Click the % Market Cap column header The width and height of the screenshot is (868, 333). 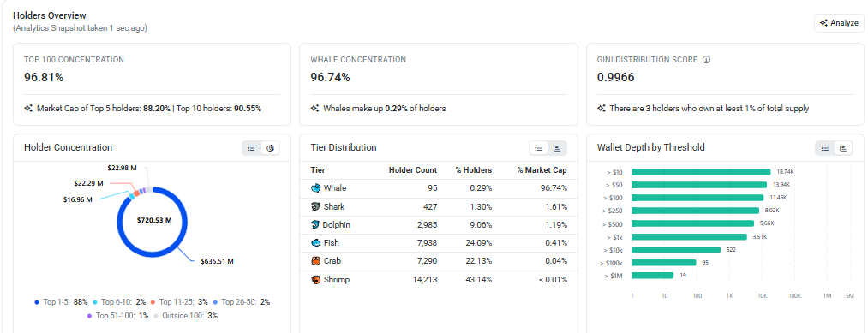click(542, 170)
